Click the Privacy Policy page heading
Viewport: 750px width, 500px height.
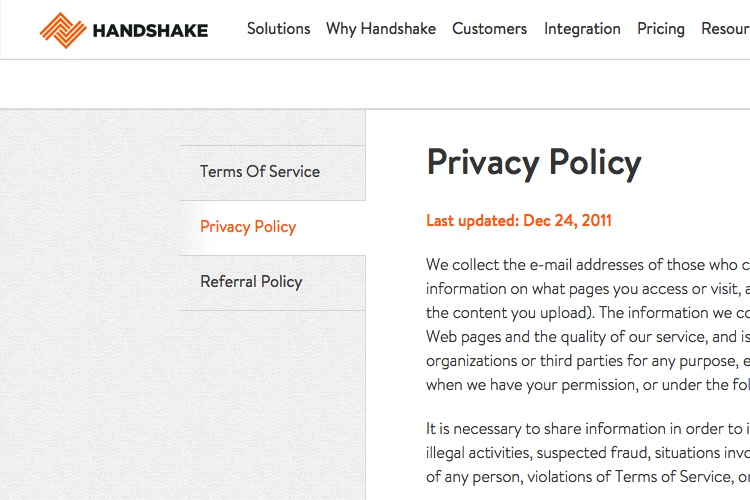point(534,163)
